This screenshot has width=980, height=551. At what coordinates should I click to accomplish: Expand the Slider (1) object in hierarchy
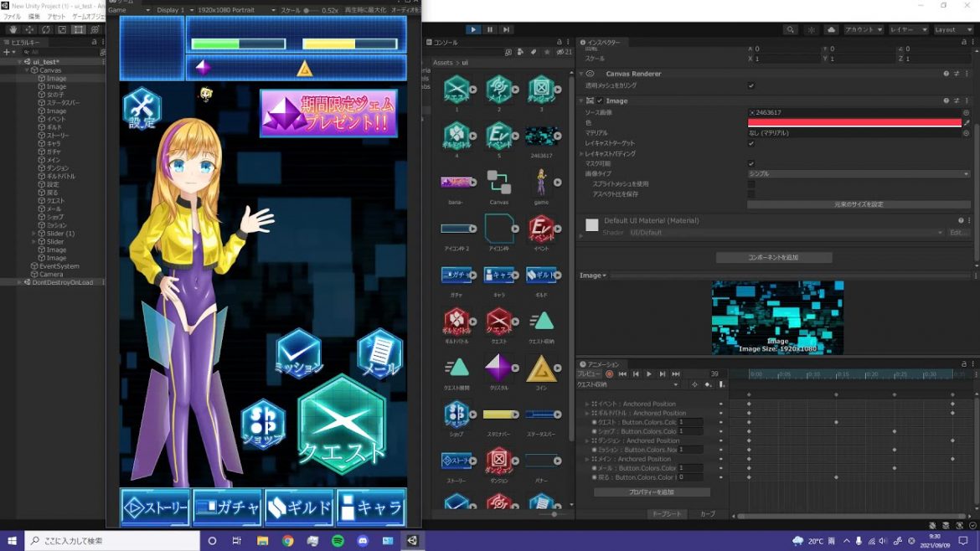(x=34, y=234)
